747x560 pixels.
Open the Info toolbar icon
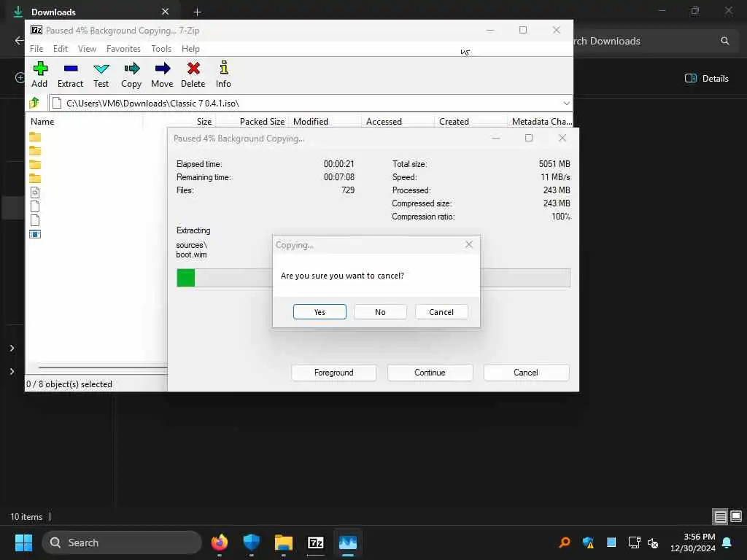pyautogui.click(x=223, y=68)
